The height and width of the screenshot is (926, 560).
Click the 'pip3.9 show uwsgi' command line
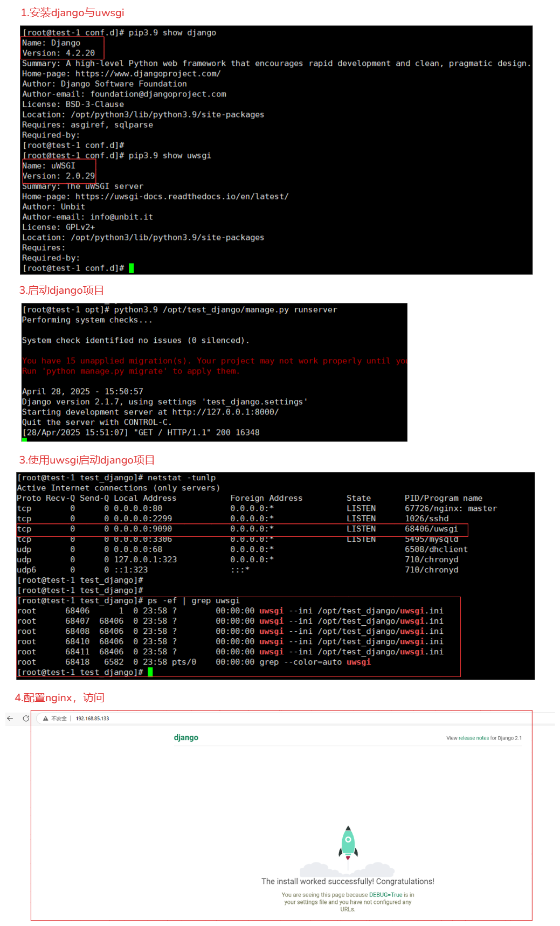click(116, 155)
